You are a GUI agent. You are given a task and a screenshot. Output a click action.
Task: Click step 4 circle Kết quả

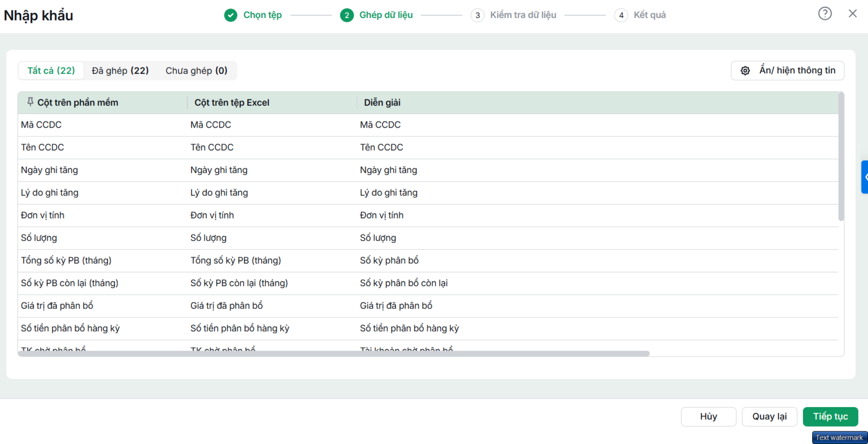(x=621, y=15)
